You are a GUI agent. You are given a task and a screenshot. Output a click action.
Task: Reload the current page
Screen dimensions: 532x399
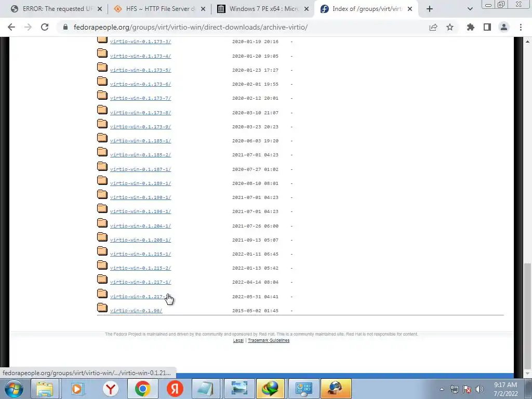(45, 27)
